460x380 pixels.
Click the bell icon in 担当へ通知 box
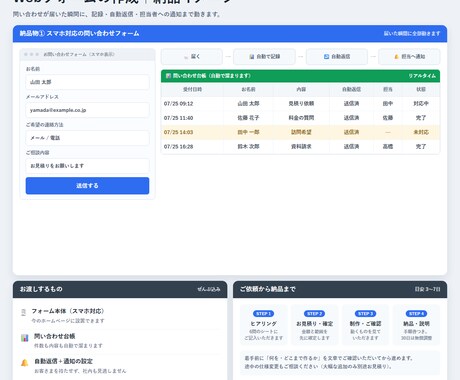pyautogui.click(x=396, y=57)
